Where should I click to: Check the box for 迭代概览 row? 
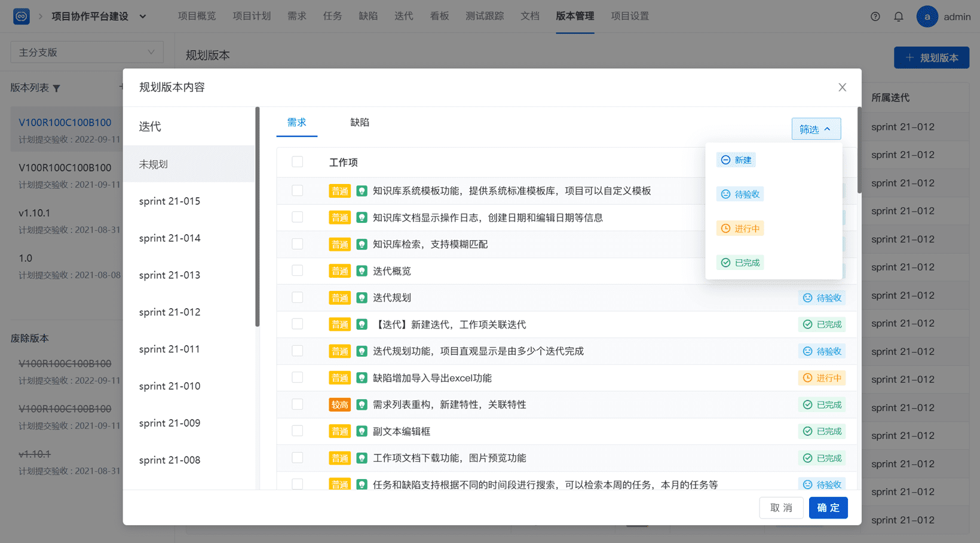pyautogui.click(x=298, y=271)
